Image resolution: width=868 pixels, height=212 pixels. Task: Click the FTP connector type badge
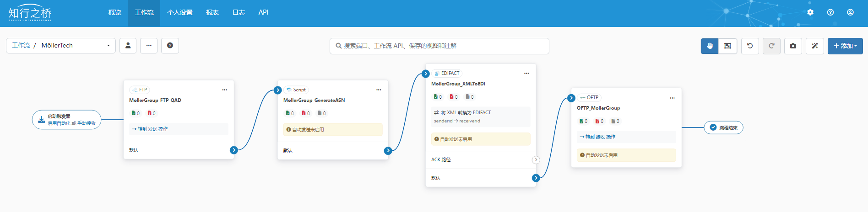pos(140,90)
